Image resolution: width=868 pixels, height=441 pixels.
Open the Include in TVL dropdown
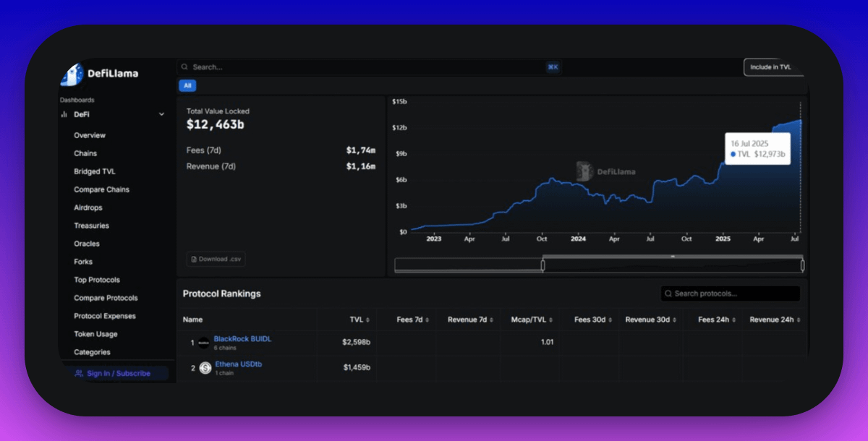pos(773,67)
